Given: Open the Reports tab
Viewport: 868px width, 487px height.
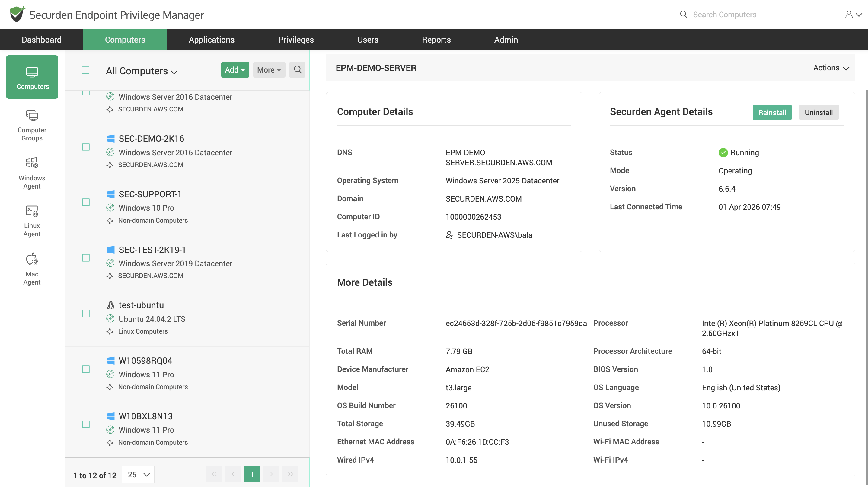Looking at the screenshot, I should tap(436, 40).
